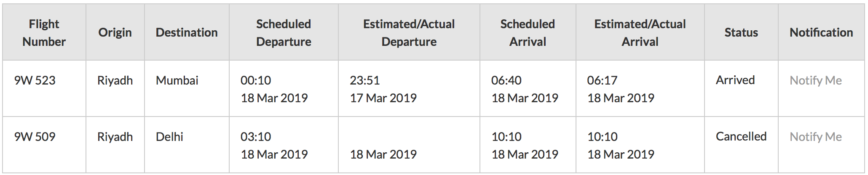Click Notify Me for flight 9W 509
The image size is (868, 175).
coord(815,137)
